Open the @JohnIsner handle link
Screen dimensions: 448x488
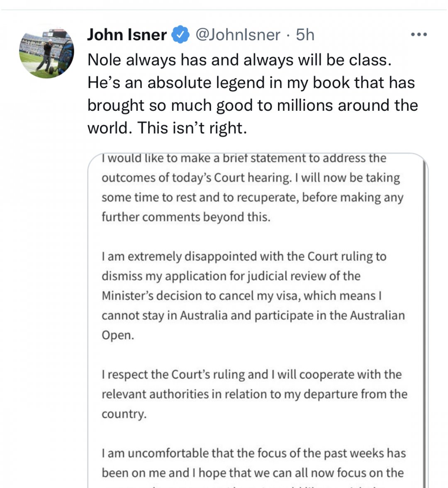[238, 35]
